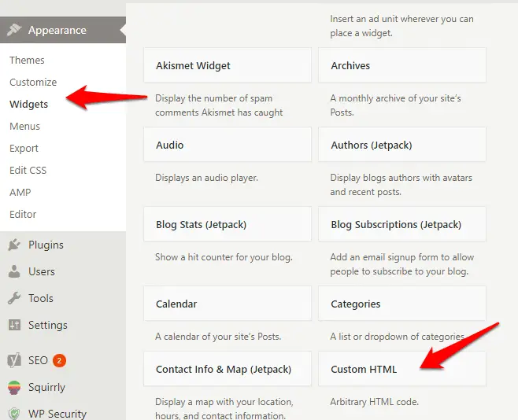This screenshot has height=420, width=518.
Task: Expand the Blog Subscriptions (Jetpack) widget
Action: [x=402, y=224]
